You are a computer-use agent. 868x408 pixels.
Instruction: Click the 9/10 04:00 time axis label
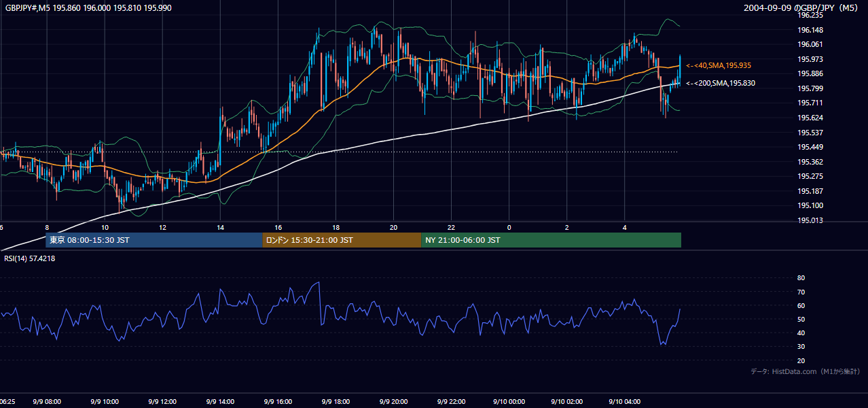(624, 402)
